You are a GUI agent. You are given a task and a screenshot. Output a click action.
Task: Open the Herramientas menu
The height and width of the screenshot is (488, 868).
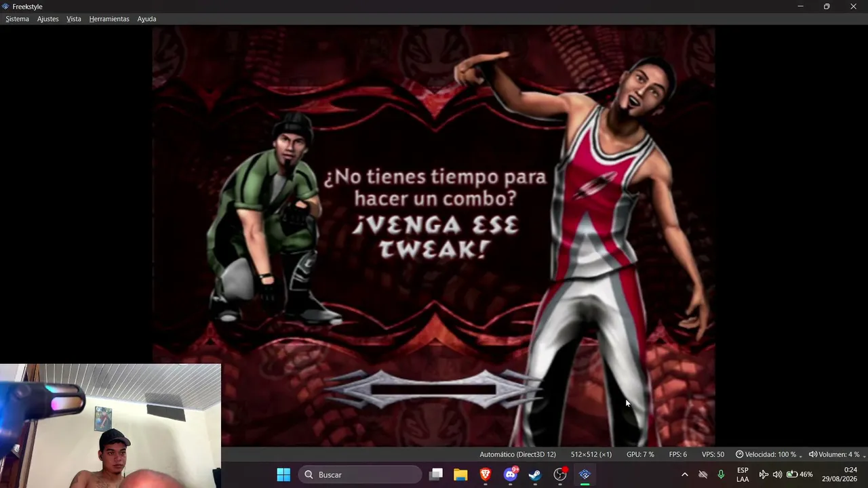[109, 19]
